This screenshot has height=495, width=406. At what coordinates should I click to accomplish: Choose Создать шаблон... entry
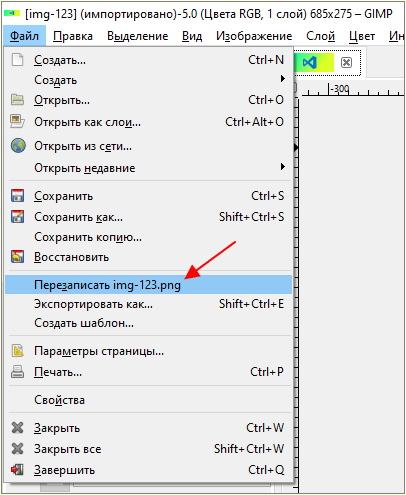click(149, 323)
